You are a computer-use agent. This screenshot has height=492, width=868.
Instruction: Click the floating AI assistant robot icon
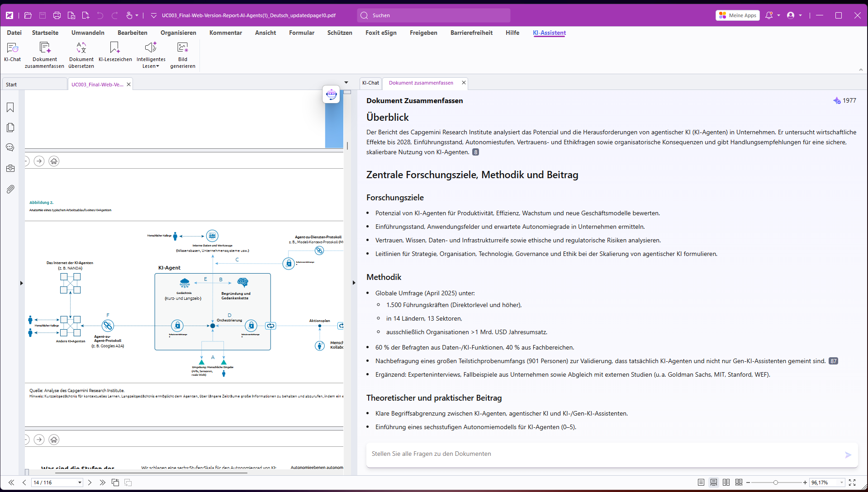coord(332,94)
